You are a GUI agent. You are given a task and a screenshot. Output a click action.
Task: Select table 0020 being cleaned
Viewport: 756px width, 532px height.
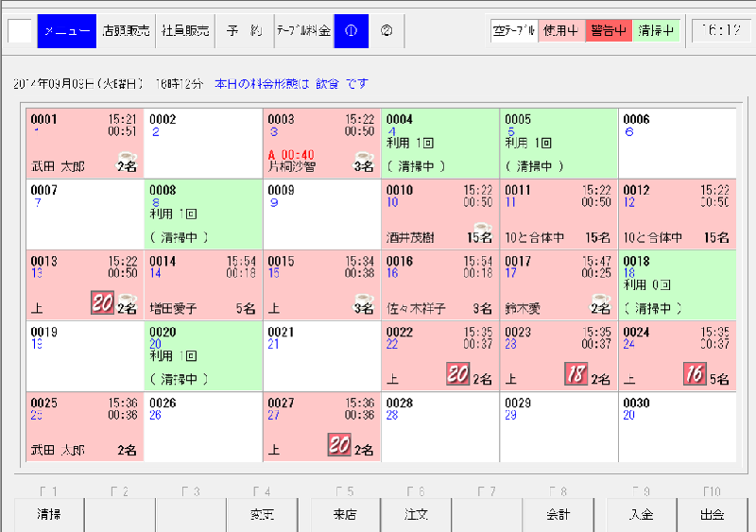click(x=203, y=356)
